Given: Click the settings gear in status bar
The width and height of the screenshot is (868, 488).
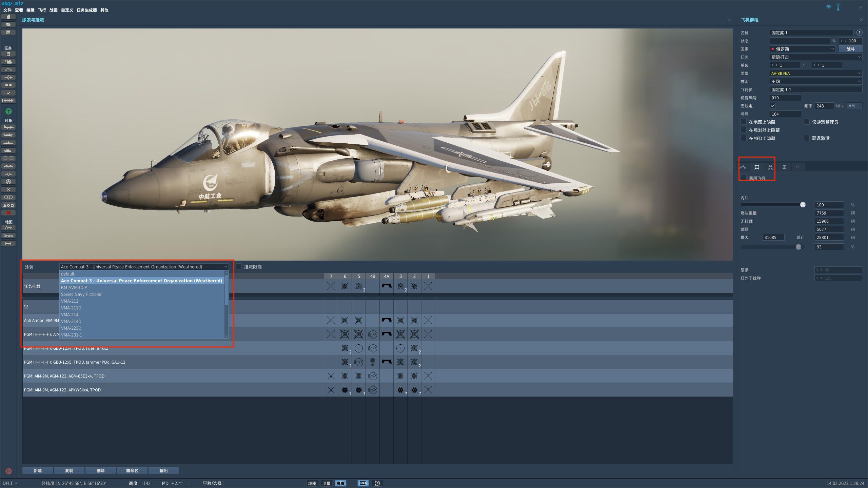Looking at the screenshot, I should 377,483.
